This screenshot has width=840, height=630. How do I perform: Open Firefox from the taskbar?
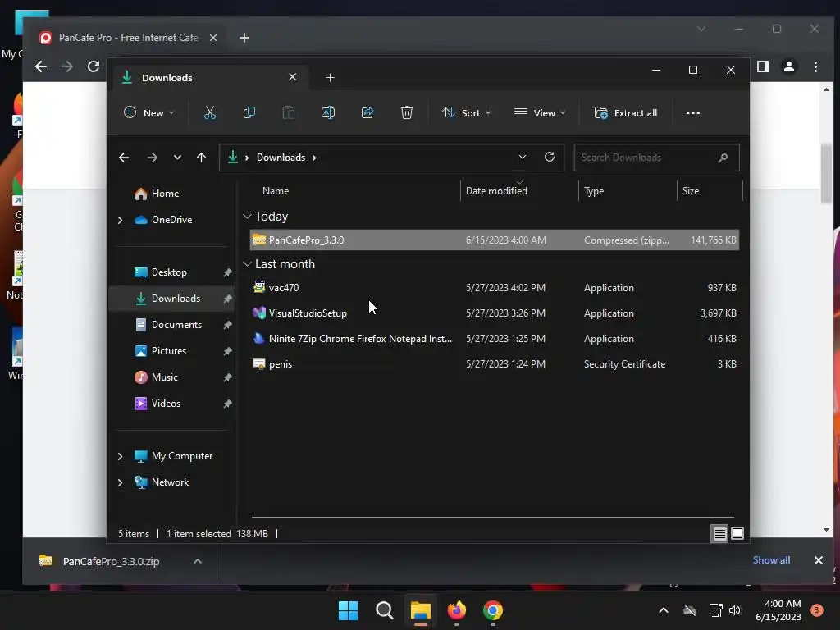457,610
